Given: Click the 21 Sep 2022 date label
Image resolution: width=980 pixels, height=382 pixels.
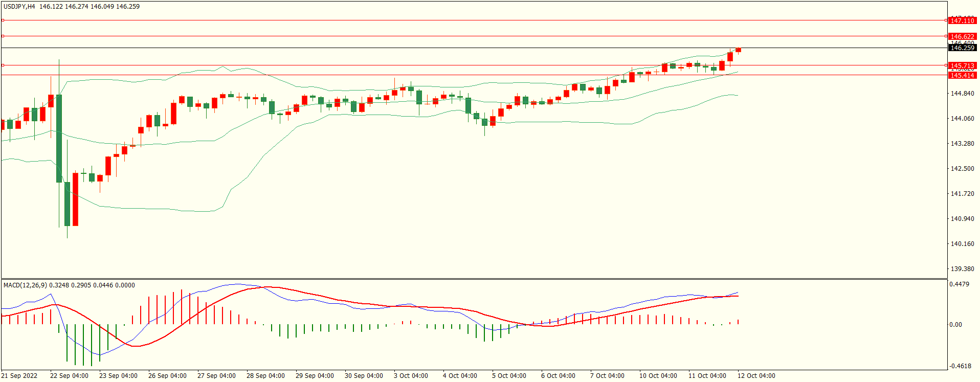Looking at the screenshot, I should [x=19, y=376].
